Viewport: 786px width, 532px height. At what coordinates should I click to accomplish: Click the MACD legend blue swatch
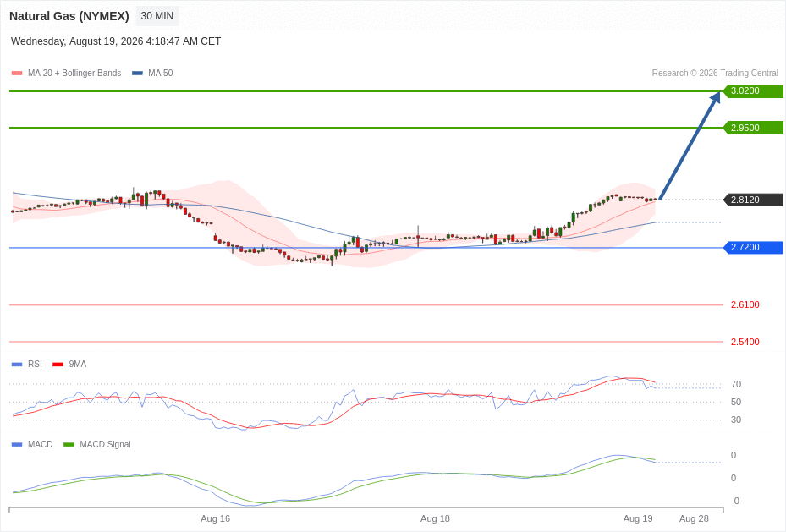[x=17, y=444]
